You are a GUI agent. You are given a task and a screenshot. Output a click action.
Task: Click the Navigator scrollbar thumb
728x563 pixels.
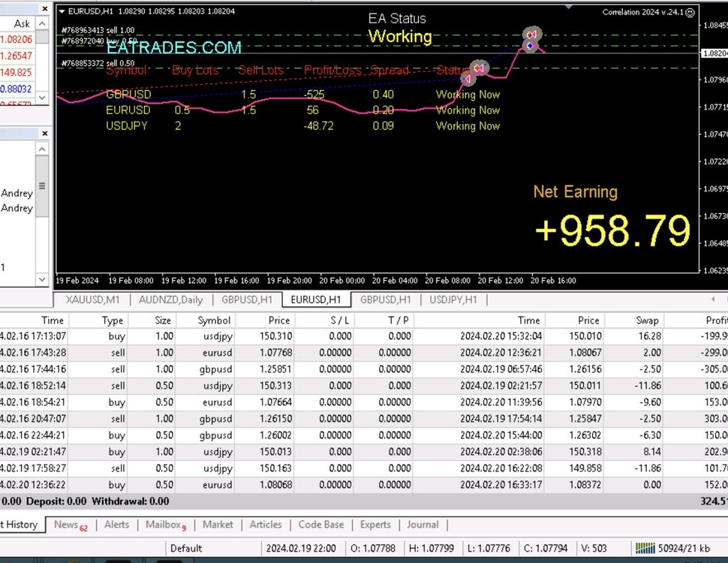pos(42,186)
